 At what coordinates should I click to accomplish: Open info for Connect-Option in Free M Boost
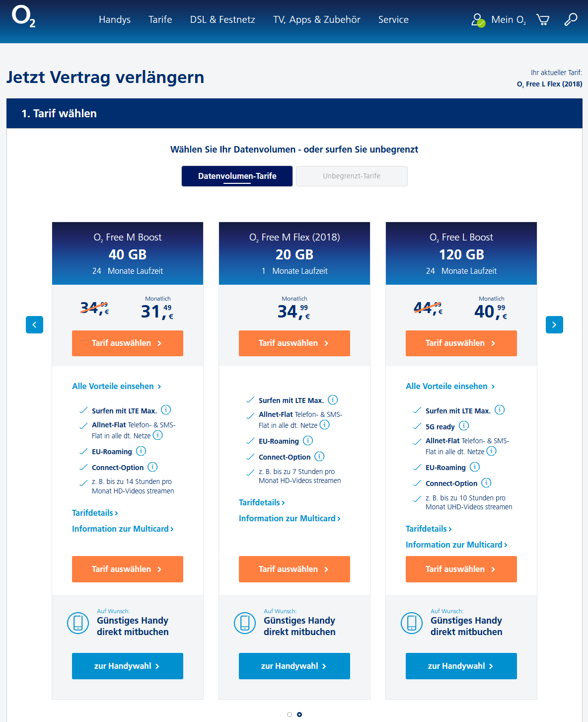tap(152, 467)
